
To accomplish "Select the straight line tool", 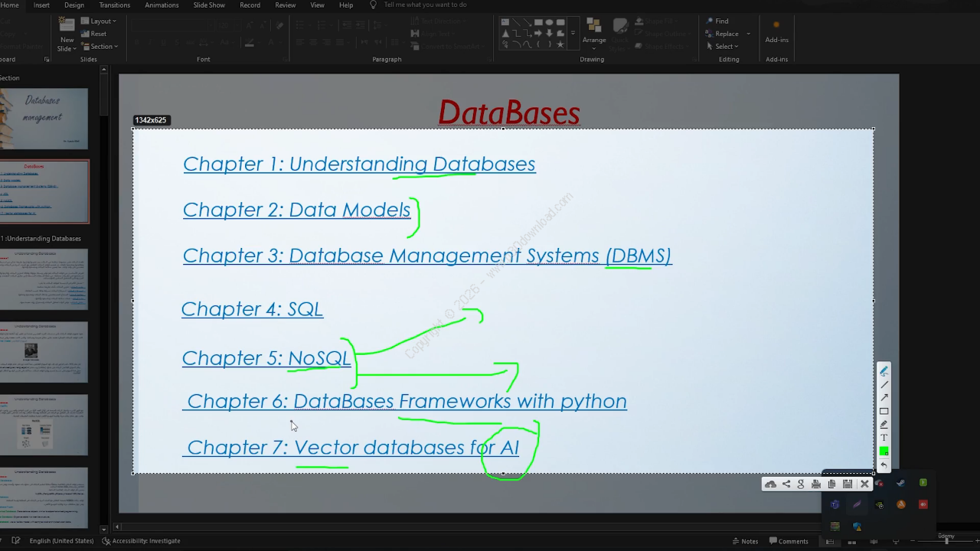I will tap(884, 384).
